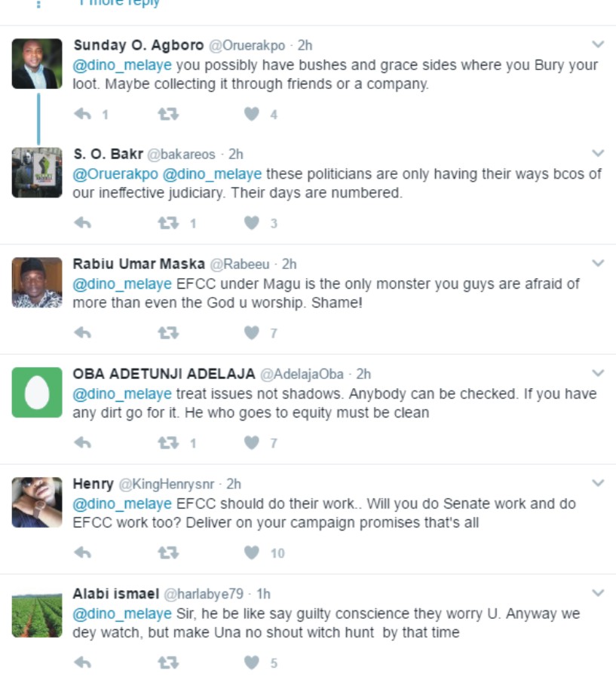
Task: Reply to Sunday O. Agboro's tweet
Action: (x=82, y=115)
